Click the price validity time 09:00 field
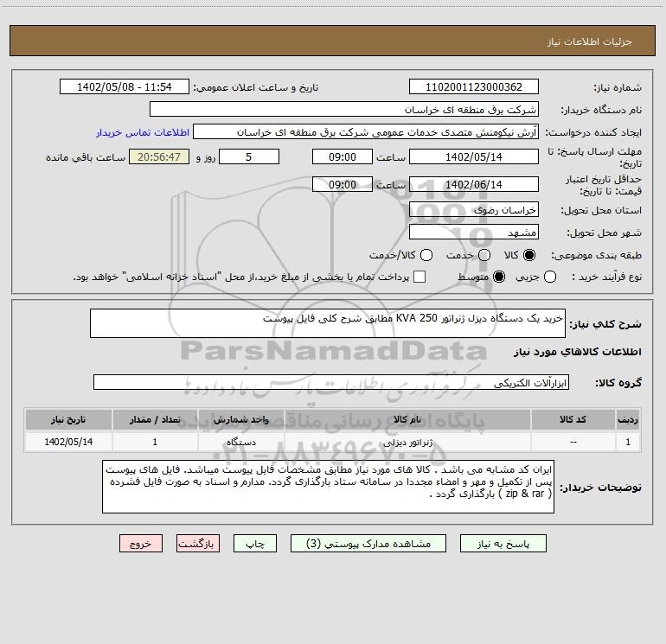This screenshot has height=644, width=666. pos(343,184)
